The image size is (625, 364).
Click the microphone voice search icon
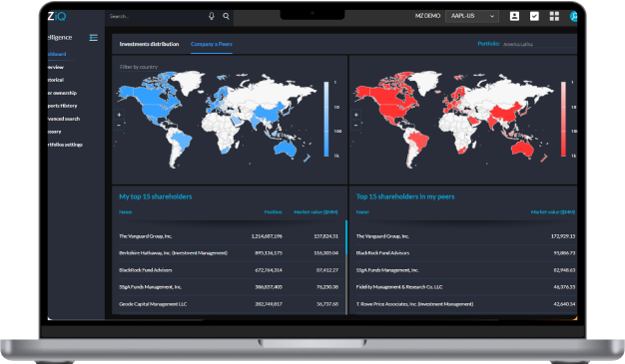click(212, 16)
